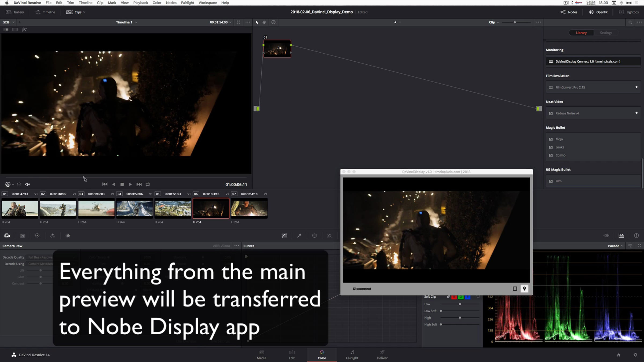Select the color picker eyedropper tool
Image resolution: width=644 pixels, height=362 pixels.
click(299, 235)
